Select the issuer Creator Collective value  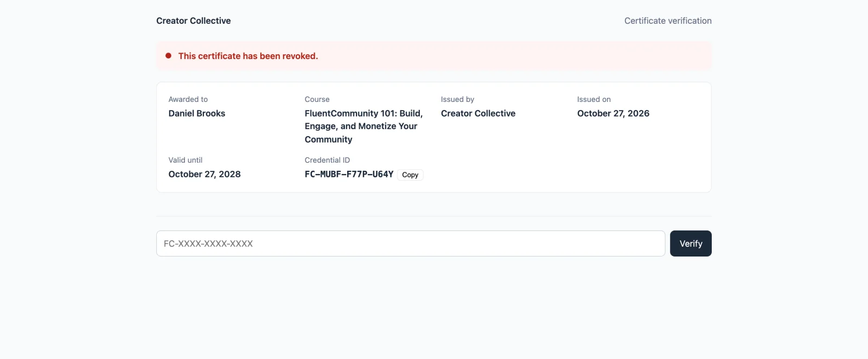[x=478, y=113]
